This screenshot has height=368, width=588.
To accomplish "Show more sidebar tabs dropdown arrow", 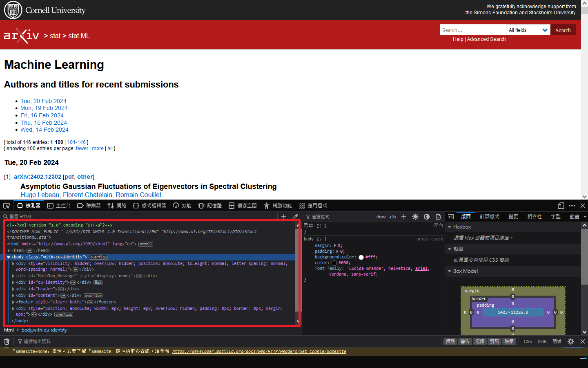I will coord(585,217).
